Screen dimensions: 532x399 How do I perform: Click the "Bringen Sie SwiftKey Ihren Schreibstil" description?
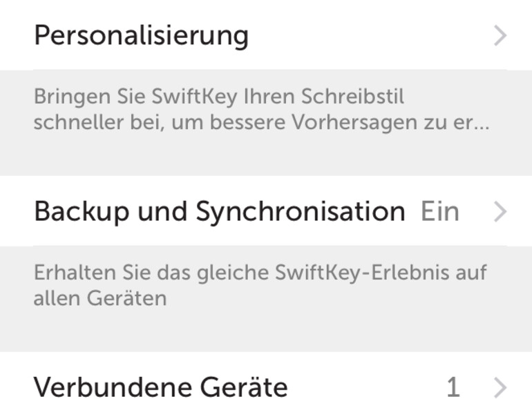218,97
